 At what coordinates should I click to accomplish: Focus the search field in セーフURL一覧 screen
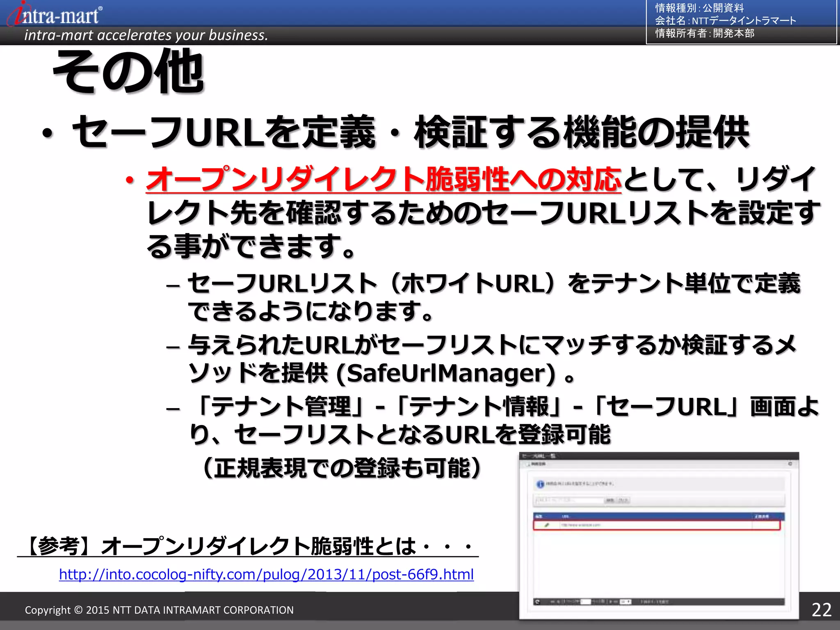pyautogui.click(x=569, y=500)
